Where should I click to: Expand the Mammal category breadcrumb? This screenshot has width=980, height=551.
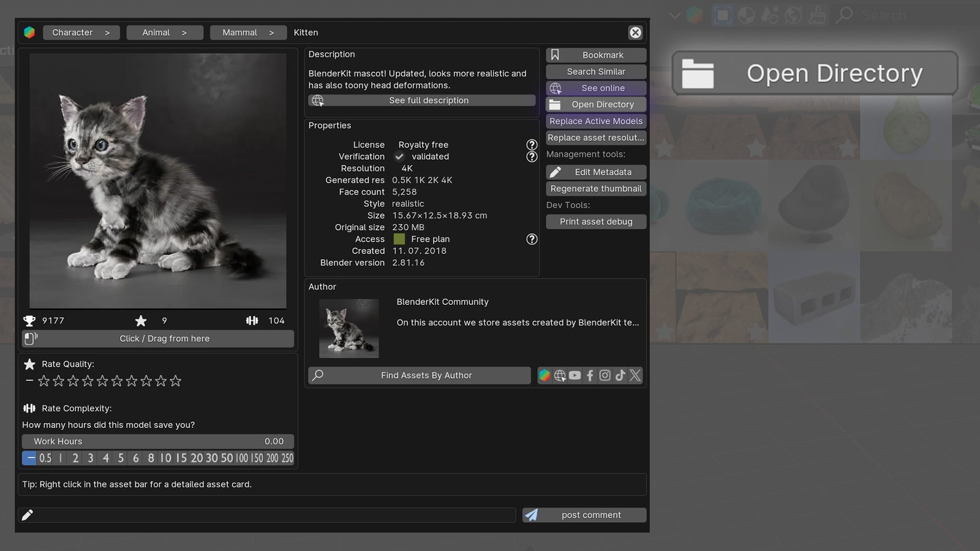pyautogui.click(x=248, y=32)
